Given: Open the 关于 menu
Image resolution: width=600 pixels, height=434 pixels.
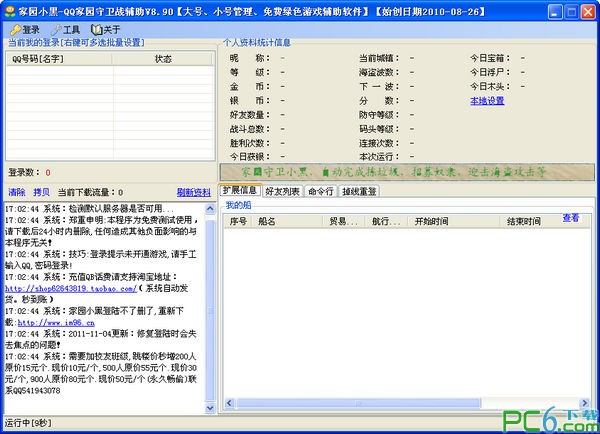Looking at the screenshot, I should tap(106, 29).
